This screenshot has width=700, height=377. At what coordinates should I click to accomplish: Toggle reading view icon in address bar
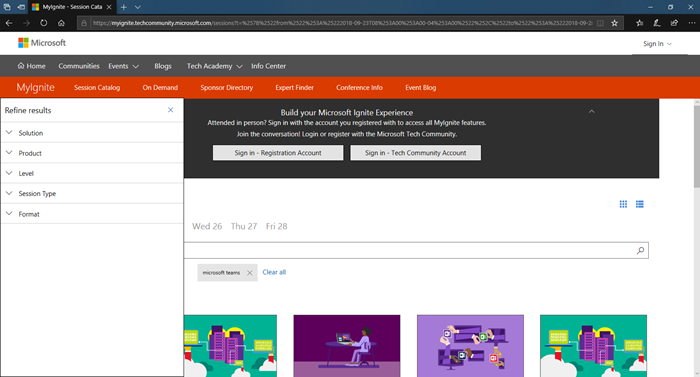tap(600, 23)
